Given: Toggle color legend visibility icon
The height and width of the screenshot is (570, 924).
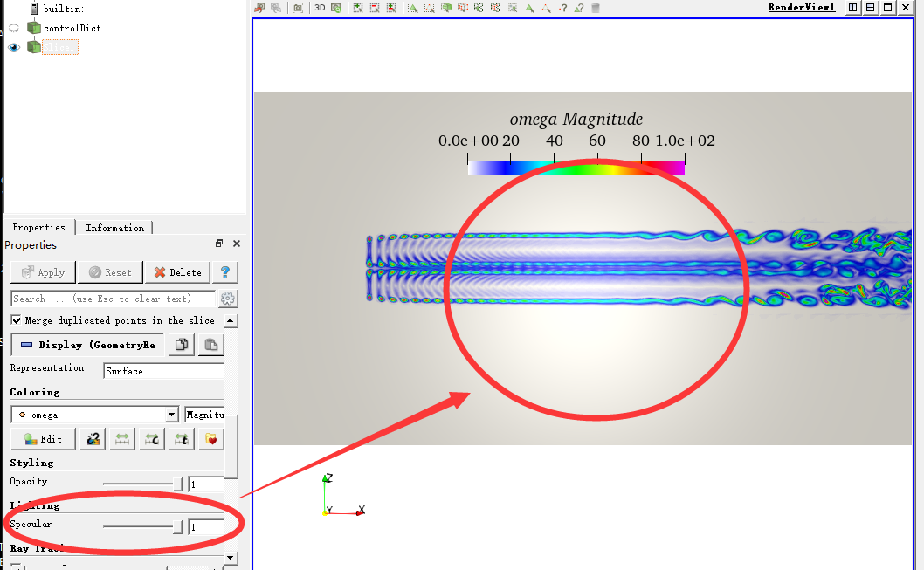Looking at the screenshot, I should pyautogui.click(x=93, y=439).
